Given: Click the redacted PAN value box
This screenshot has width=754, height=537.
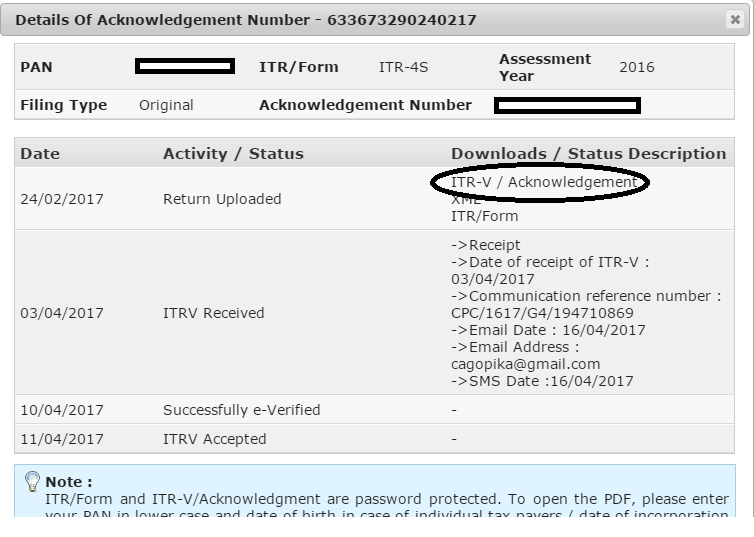Looking at the screenshot, I should pyautogui.click(x=185, y=67).
